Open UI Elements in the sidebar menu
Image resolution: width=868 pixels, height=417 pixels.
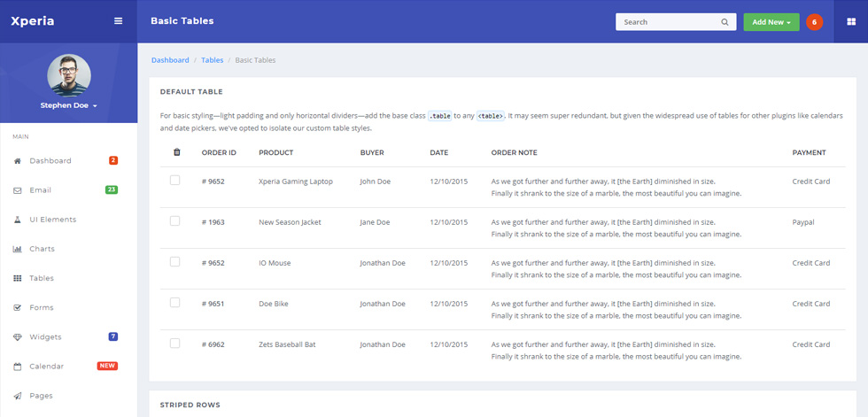tap(53, 220)
